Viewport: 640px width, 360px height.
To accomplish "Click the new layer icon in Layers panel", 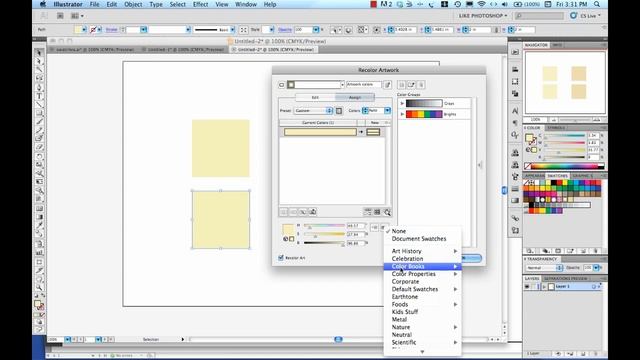I will tap(582, 353).
